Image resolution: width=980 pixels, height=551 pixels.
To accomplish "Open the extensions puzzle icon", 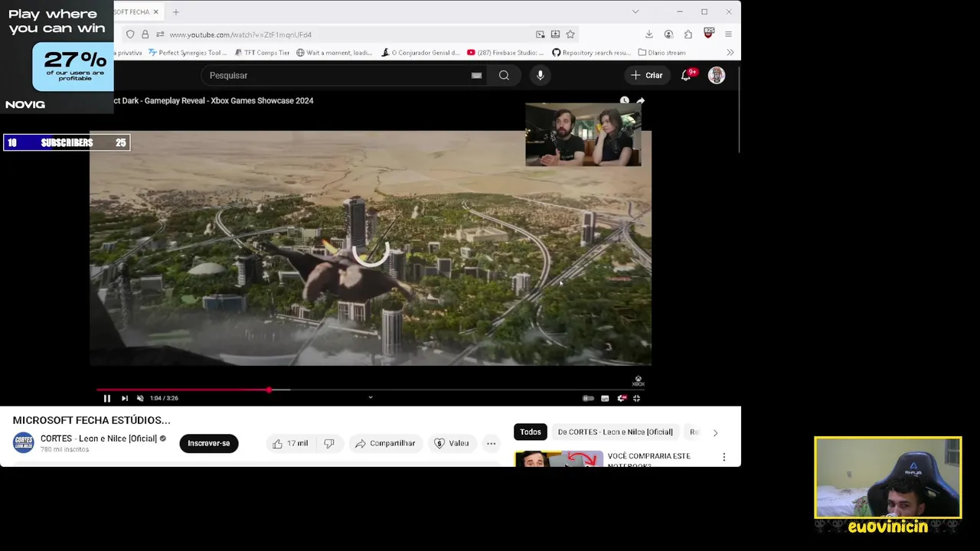I will 688,34.
